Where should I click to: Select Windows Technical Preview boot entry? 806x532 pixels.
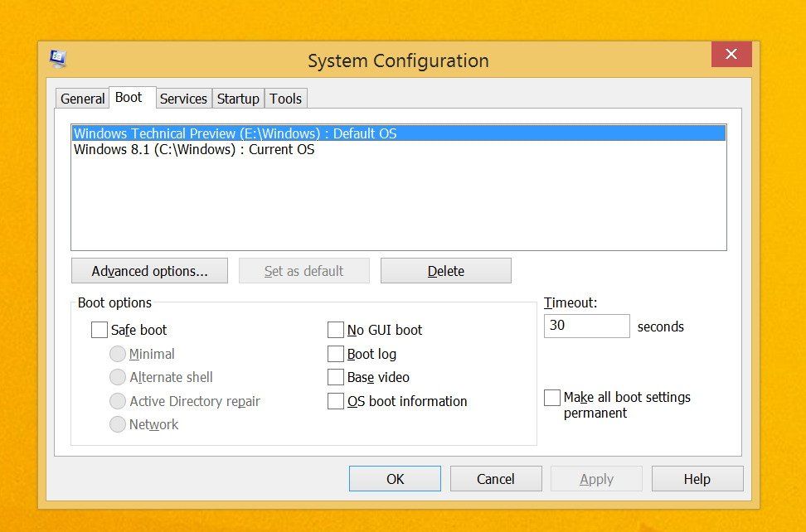[x=399, y=133]
